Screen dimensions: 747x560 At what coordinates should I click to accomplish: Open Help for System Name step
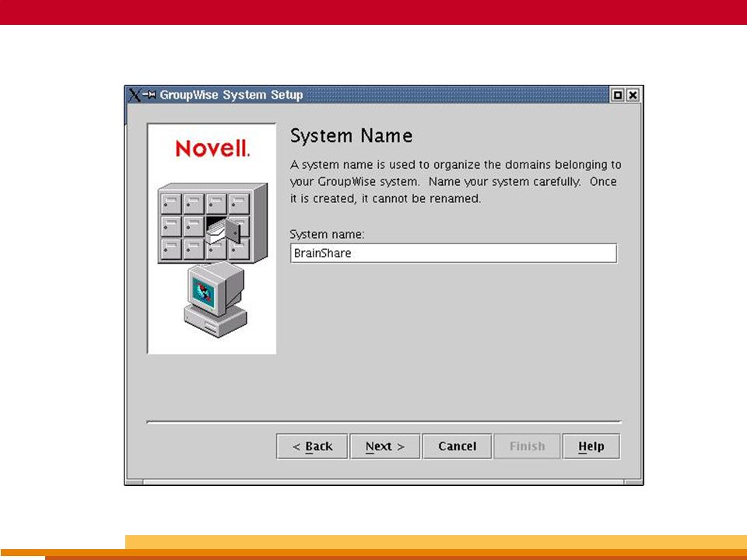(x=591, y=446)
